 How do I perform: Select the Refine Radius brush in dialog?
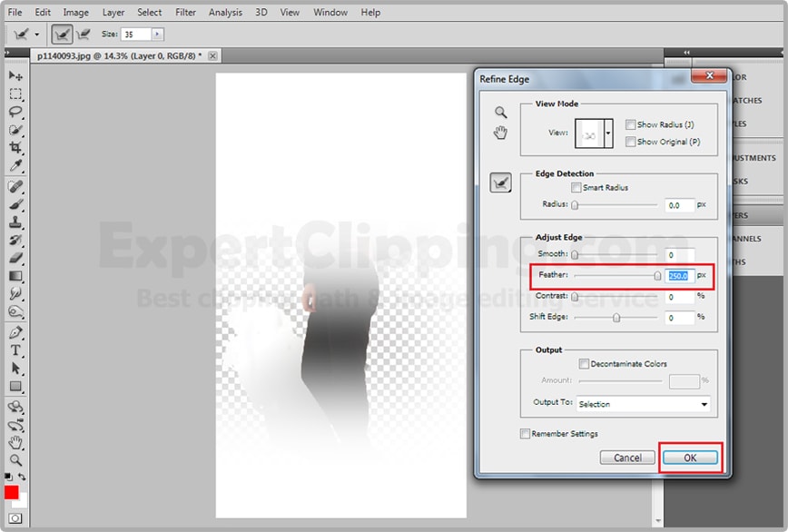500,183
